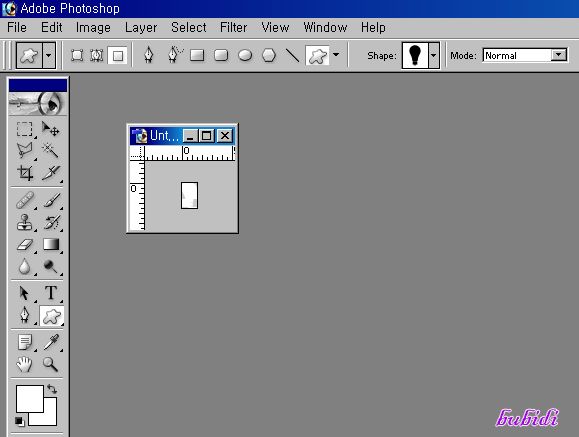Viewport: 579px width, 437px height.
Task: Select the Notes tool
Action: point(24,342)
